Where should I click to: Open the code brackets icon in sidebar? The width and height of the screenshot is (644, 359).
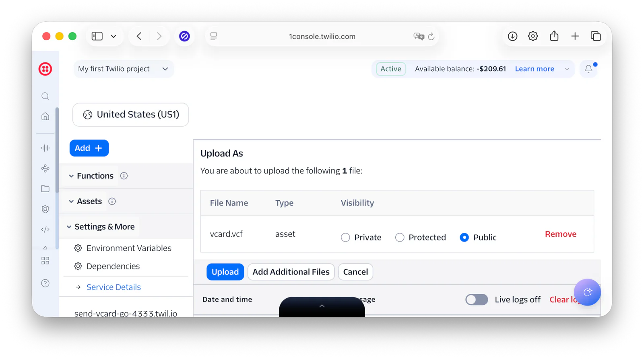[x=45, y=230]
